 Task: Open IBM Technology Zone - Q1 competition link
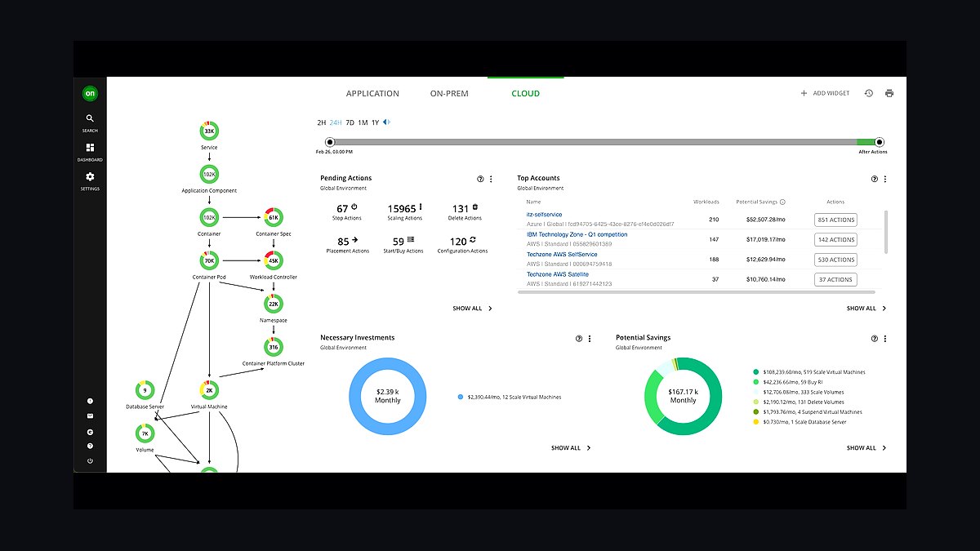(x=577, y=234)
